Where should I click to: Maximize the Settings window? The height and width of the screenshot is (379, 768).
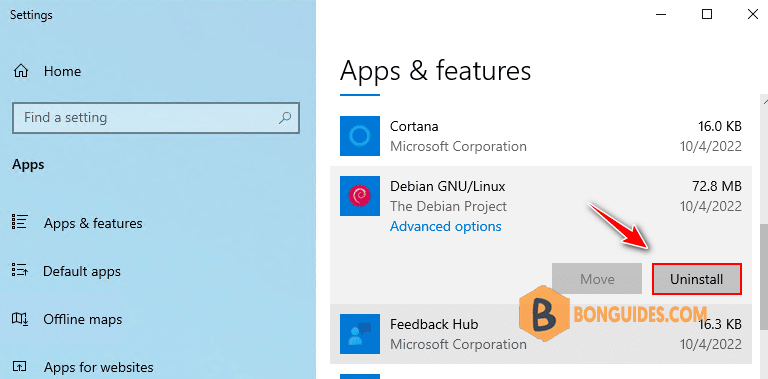(707, 14)
